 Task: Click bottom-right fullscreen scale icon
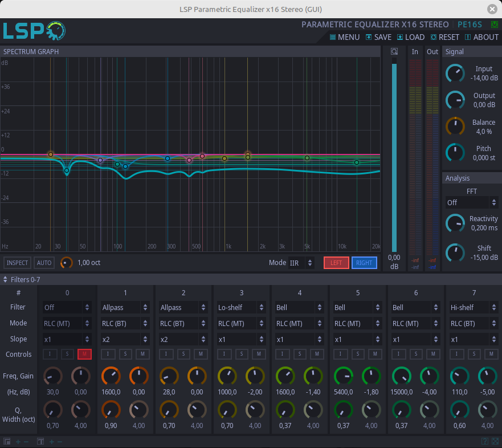tap(495, 442)
